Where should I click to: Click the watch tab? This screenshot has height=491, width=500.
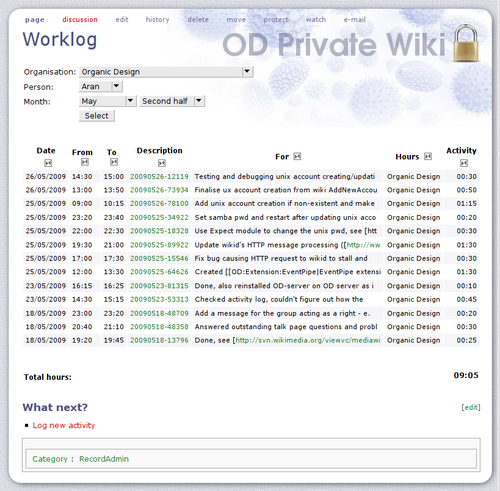point(316,20)
